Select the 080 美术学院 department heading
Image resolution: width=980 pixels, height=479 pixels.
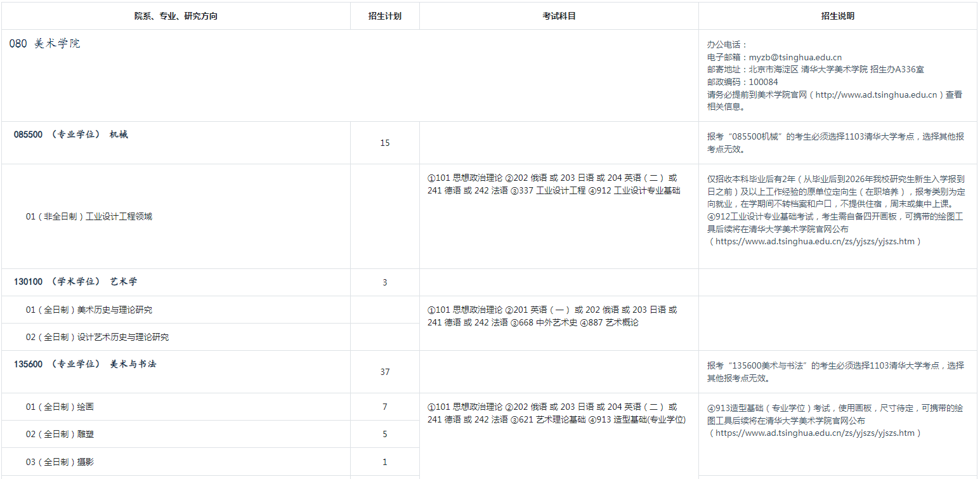click(45, 44)
